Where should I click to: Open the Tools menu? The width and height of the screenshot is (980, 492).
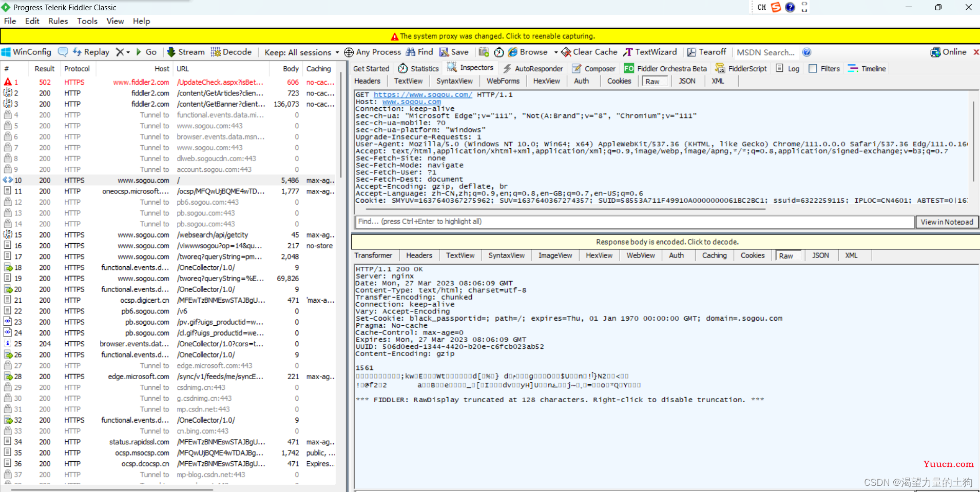click(87, 21)
